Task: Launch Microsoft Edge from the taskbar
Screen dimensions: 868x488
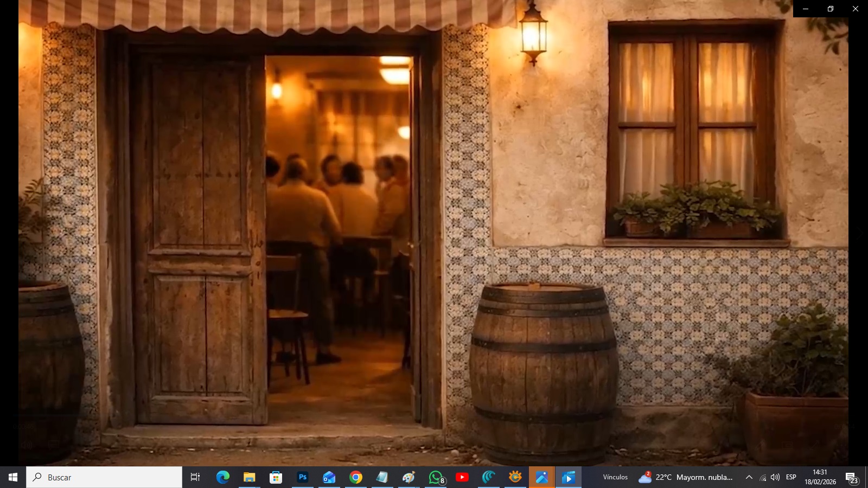Action: 222,477
